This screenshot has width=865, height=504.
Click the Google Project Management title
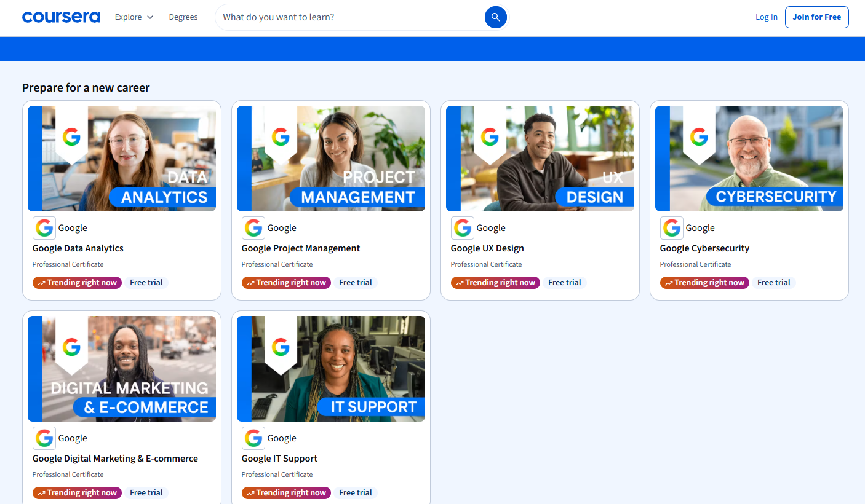(x=301, y=248)
